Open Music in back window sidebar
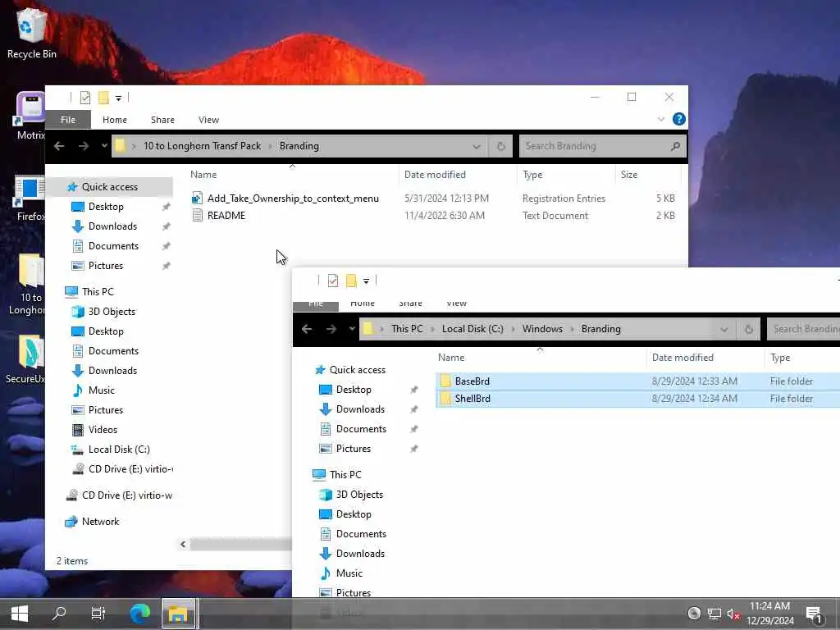 click(x=101, y=390)
